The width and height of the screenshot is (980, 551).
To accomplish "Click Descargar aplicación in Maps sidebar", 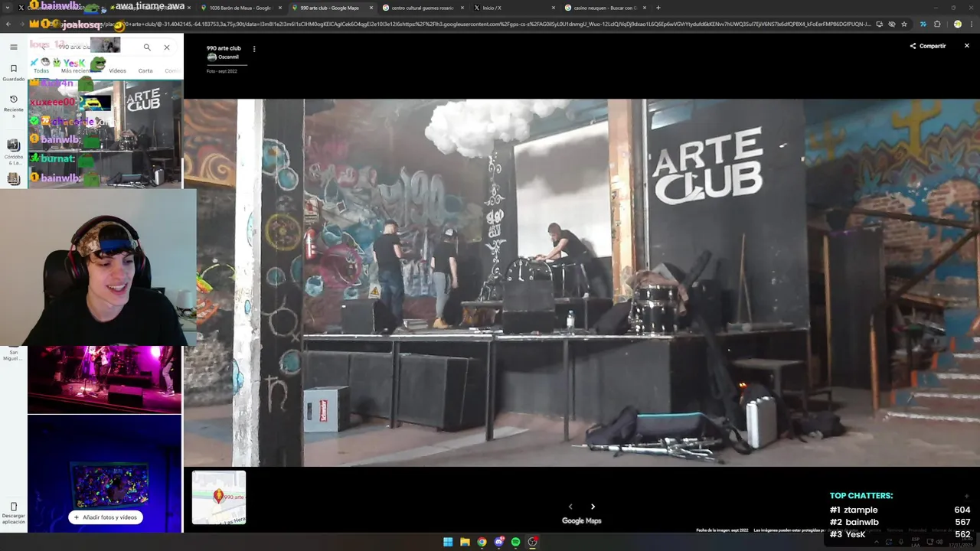I will pyautogui.click(x=13, y=513).
